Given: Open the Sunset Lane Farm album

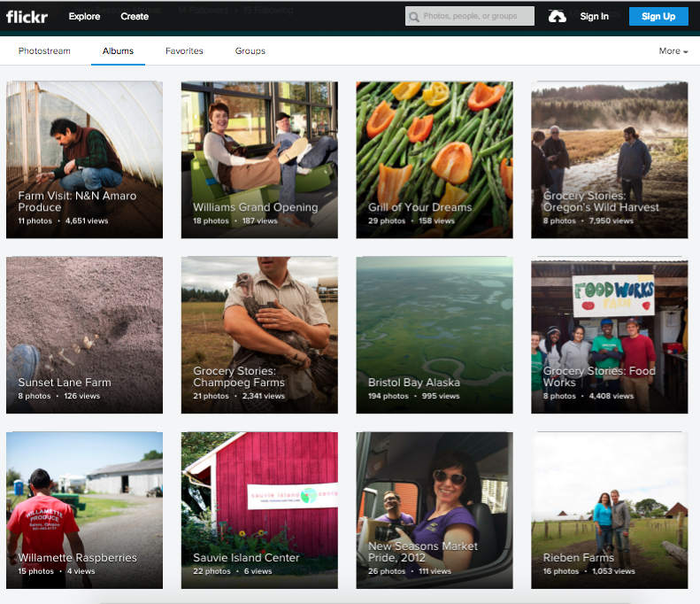Looking at the screenshot, I should pyautogui.click(x=84, y=335).
